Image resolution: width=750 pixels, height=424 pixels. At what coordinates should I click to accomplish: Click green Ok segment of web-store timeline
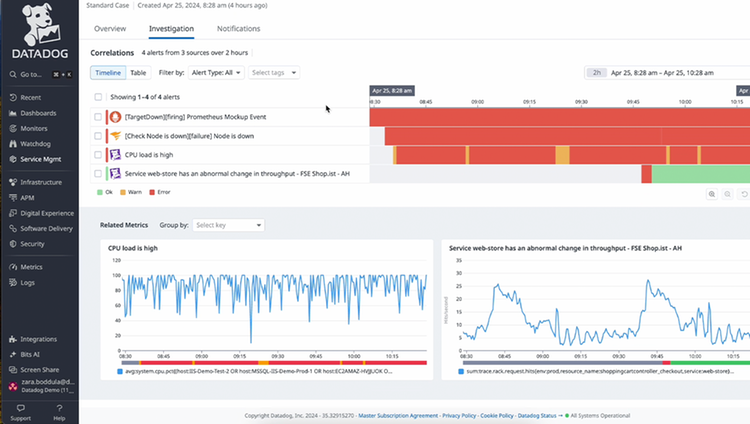click(701, 174)
